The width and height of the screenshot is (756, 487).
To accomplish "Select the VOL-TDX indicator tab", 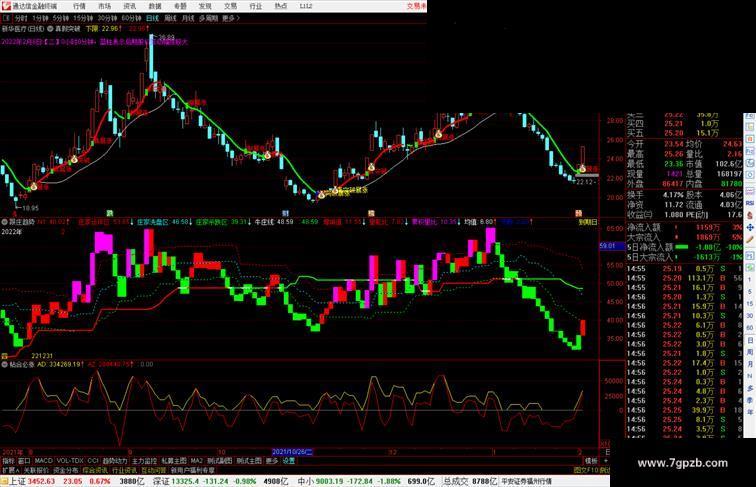I will [70, 461].
